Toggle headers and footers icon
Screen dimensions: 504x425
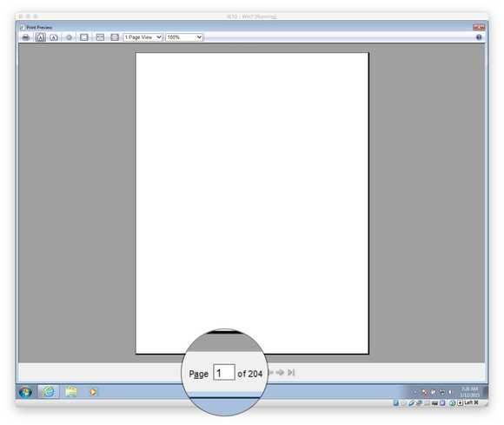pos(84,37)
